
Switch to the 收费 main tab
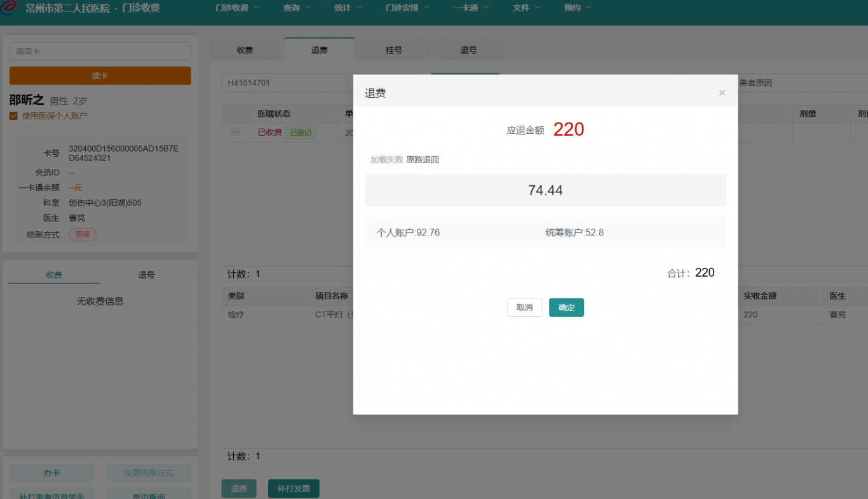[x=245, y=50]
